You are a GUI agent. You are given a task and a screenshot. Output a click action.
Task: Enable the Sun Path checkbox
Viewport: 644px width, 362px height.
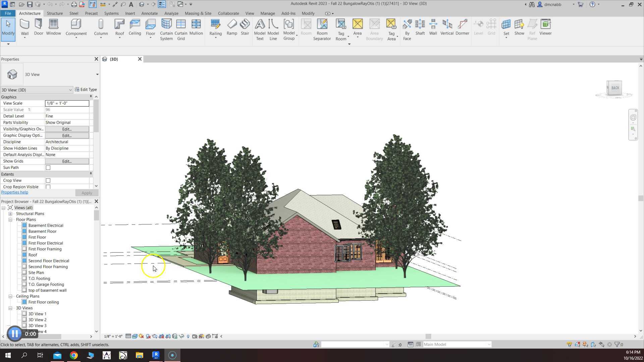coord(48,168)
